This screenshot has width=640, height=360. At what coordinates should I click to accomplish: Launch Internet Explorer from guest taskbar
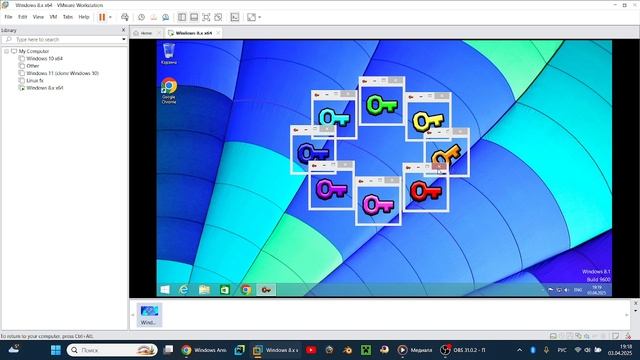pyautogui.click(x=184, y=289)
